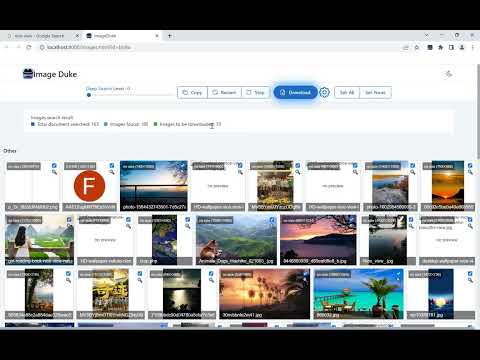The width and height of the screenshot is (480, 360).
Task: Click the Restart button
Action: pos(224,92)
